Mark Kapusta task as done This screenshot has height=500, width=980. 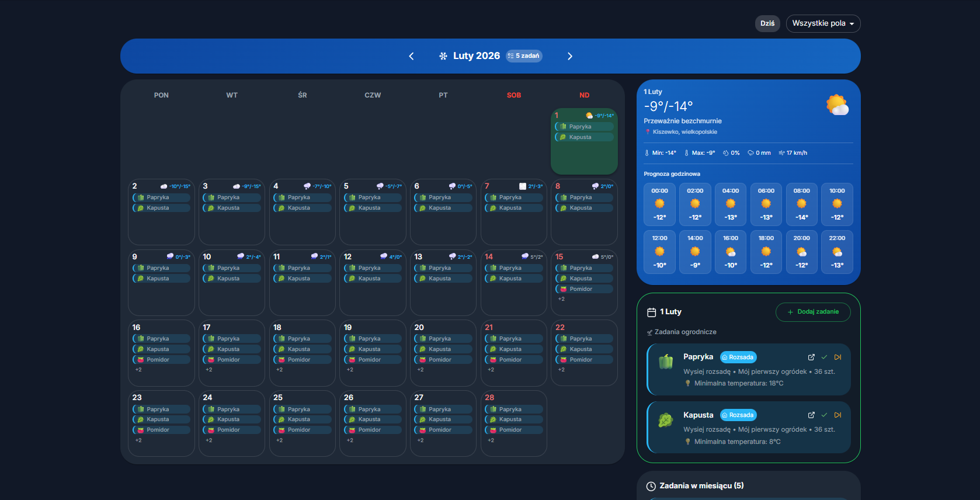824,415
